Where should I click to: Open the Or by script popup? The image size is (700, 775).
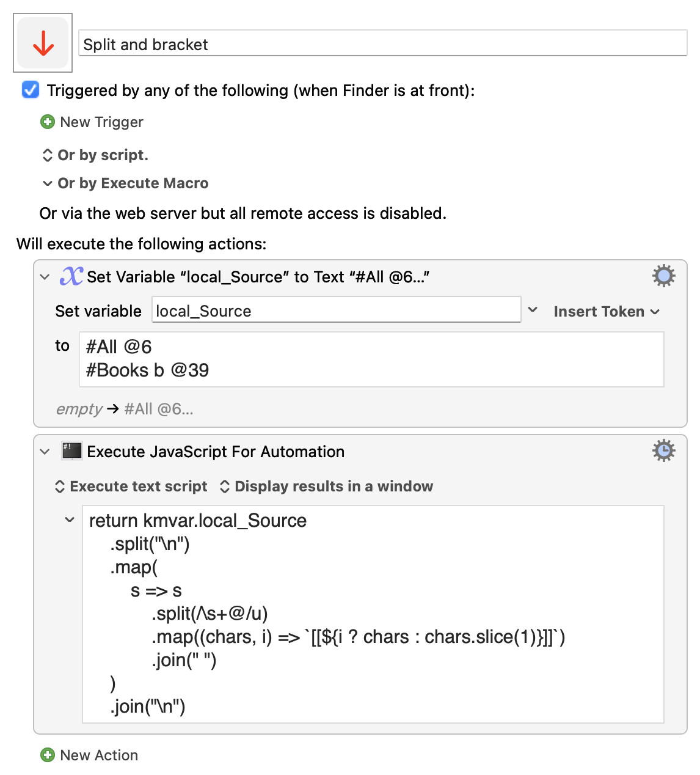tap(96, 155)
